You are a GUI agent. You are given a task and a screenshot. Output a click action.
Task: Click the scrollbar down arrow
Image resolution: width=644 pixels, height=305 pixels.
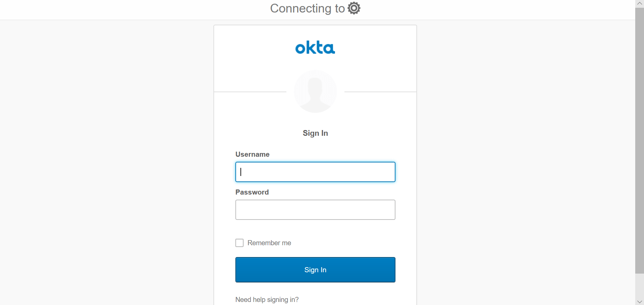639,301
